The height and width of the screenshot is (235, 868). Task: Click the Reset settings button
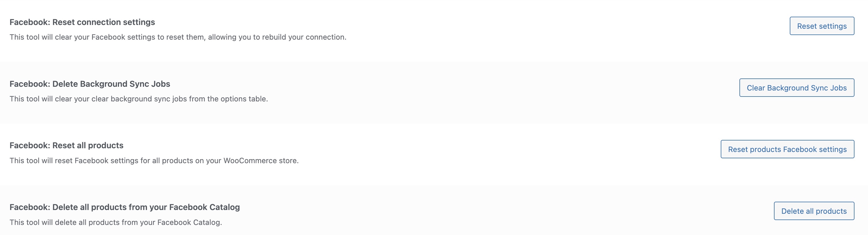(821, 26)
